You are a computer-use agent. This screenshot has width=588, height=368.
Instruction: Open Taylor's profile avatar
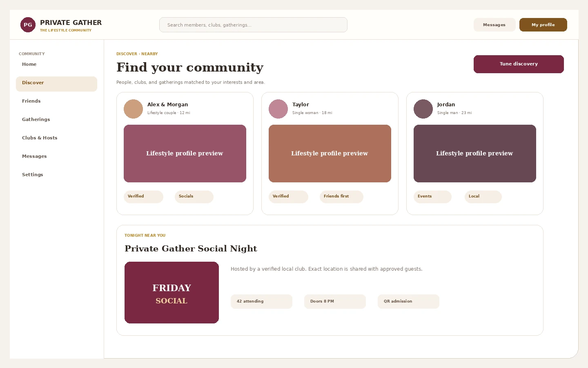278,109
